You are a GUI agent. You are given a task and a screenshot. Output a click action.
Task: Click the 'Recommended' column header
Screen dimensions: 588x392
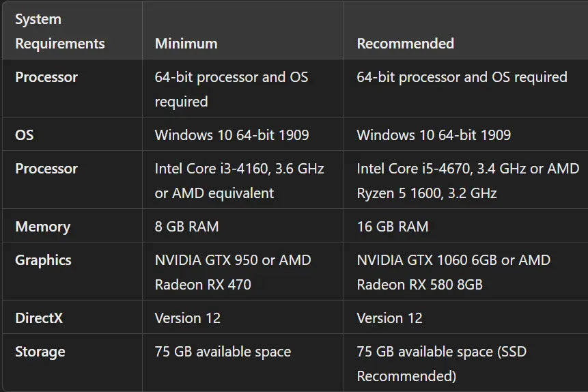click(405, 44)
